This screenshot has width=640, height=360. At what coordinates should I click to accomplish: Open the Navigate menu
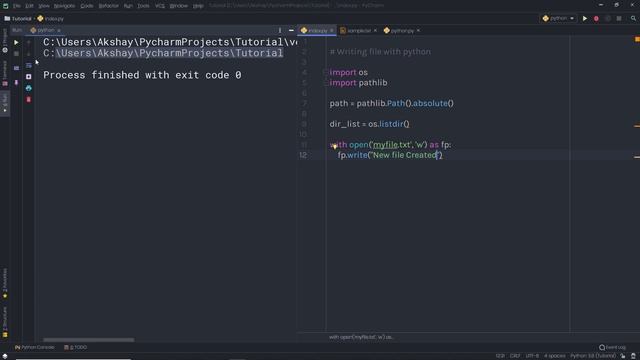coord(64,6)
